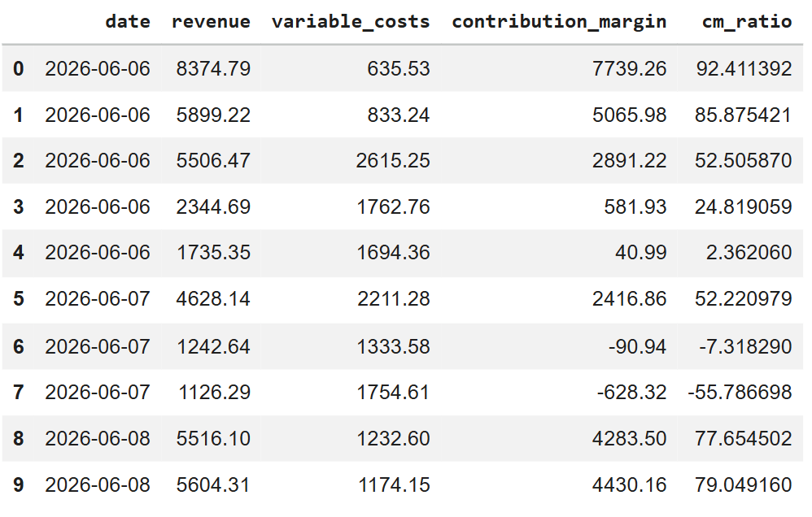Click cm_ratio value 52.505870

[x=743, y=160]
